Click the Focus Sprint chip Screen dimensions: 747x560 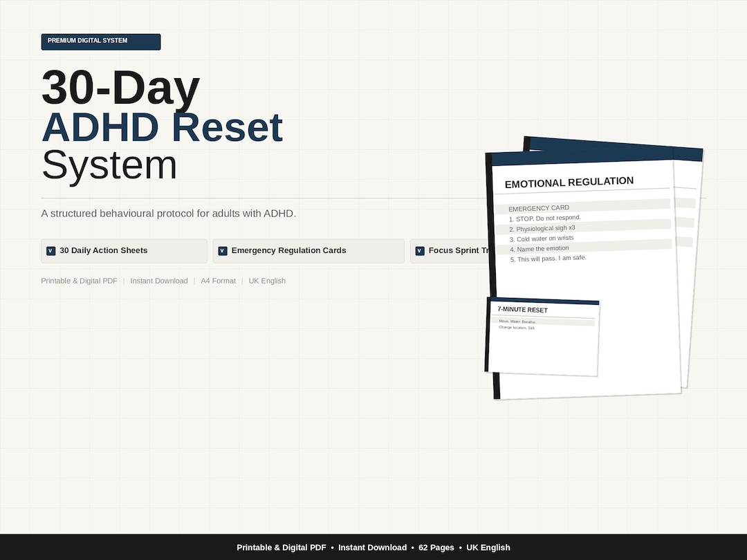click(450, 251)
